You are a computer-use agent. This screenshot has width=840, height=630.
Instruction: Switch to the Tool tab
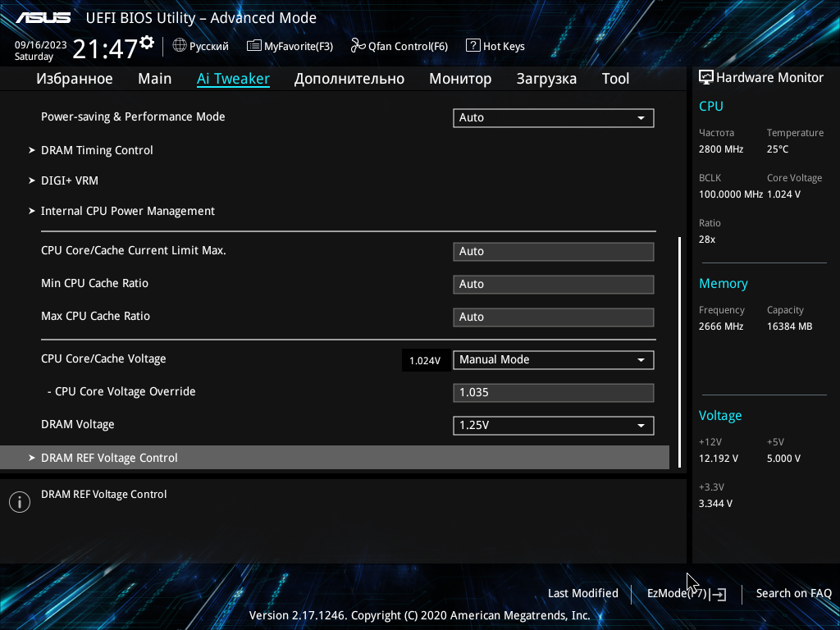(x=615, y=79)
